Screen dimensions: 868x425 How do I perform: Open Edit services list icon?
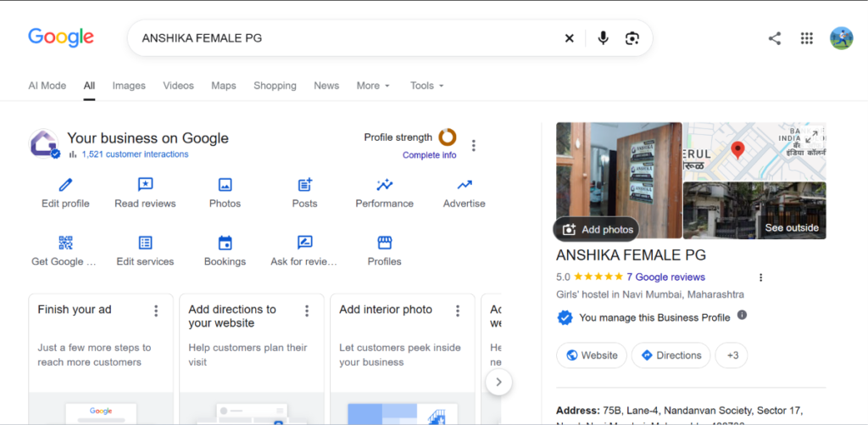(x=145, y=243)
